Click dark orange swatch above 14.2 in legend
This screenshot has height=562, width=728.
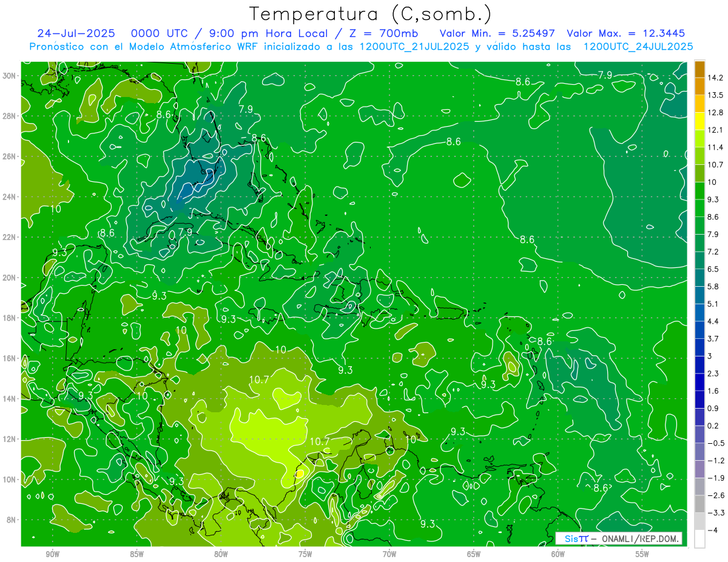tap(699, 69)
